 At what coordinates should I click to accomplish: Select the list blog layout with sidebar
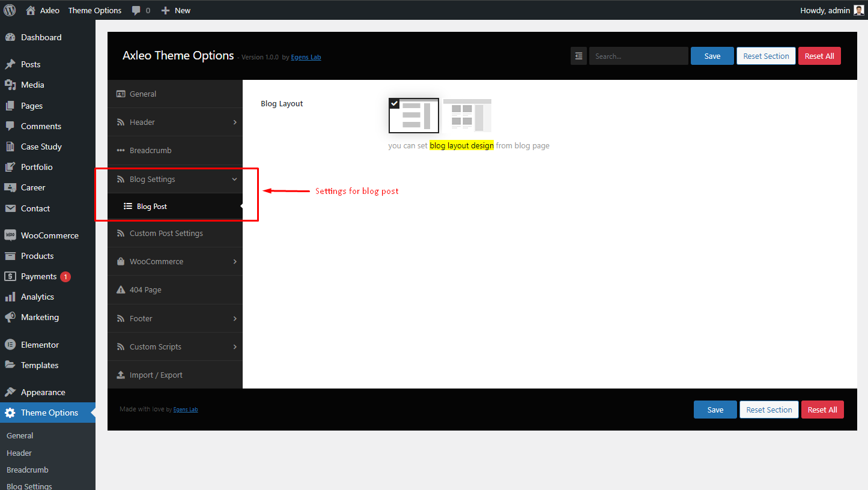[x=414, y=115]
